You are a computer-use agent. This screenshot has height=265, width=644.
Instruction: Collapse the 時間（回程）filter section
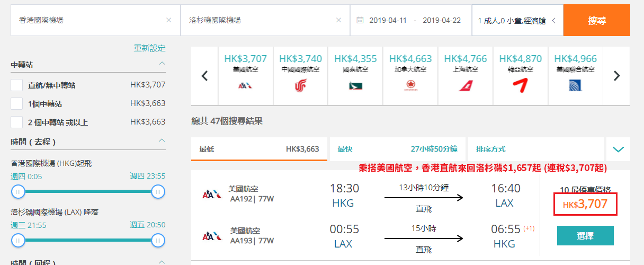(x=162, y=262)
